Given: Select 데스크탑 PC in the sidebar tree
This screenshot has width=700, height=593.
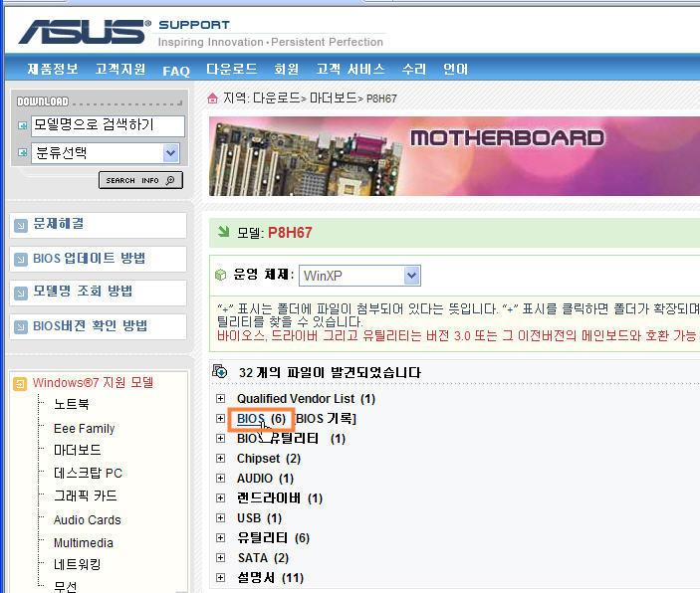Looking at the screenshot, I should coord(88,473).
